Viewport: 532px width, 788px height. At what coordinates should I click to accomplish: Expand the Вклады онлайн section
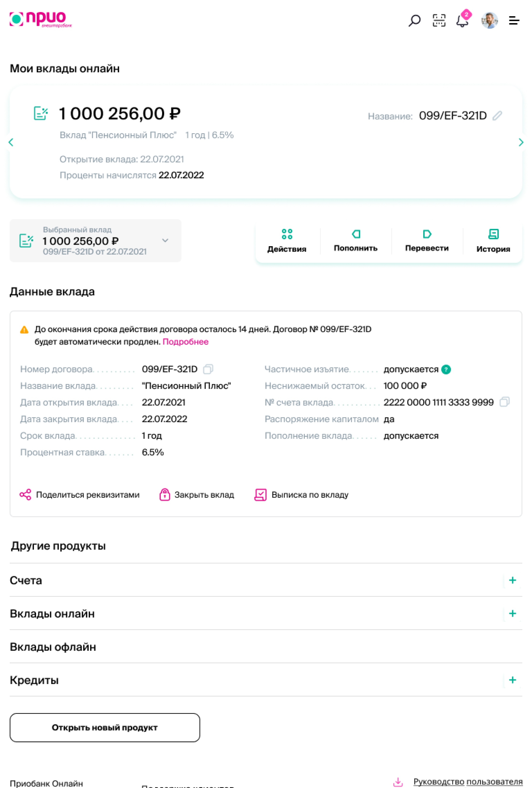[x=512, y=613]
